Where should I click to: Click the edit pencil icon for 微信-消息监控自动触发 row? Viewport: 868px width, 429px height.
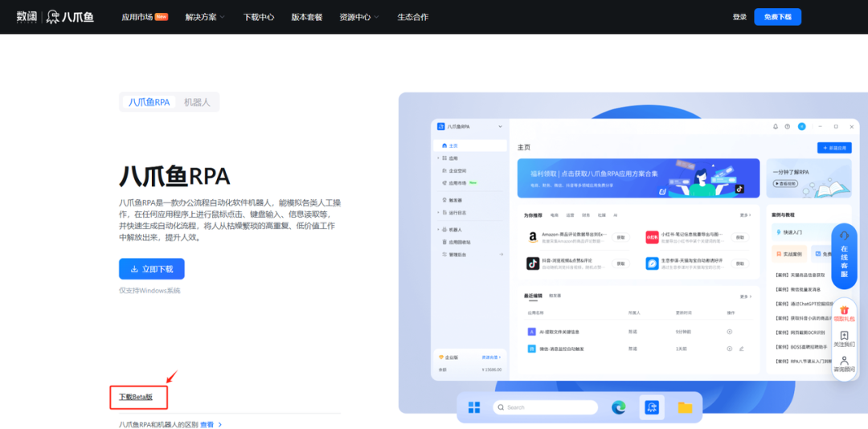tap(741, 349)
